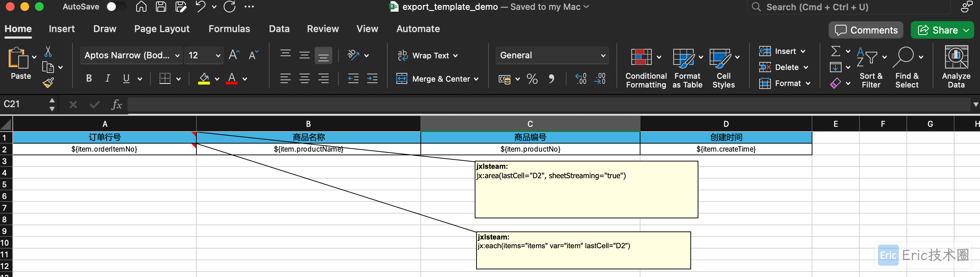Click the Save As pencil icon
This screenshot has width=980, height=277.
(181, 7)
